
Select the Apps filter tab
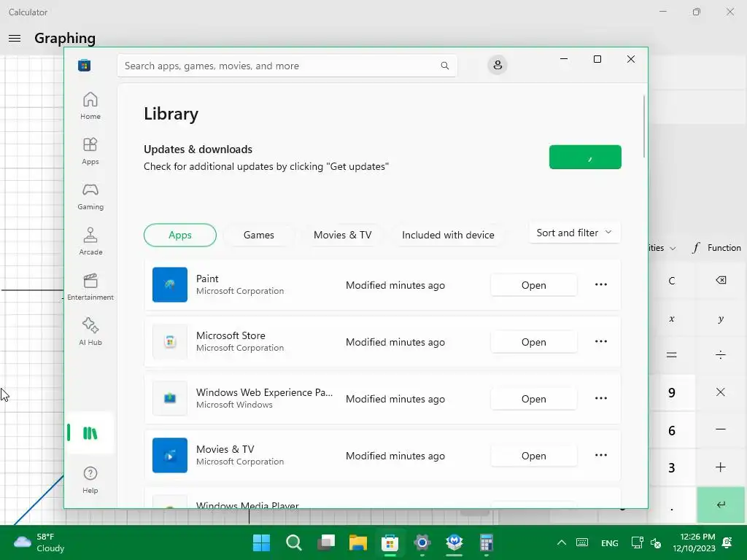(x=180, y=236)
